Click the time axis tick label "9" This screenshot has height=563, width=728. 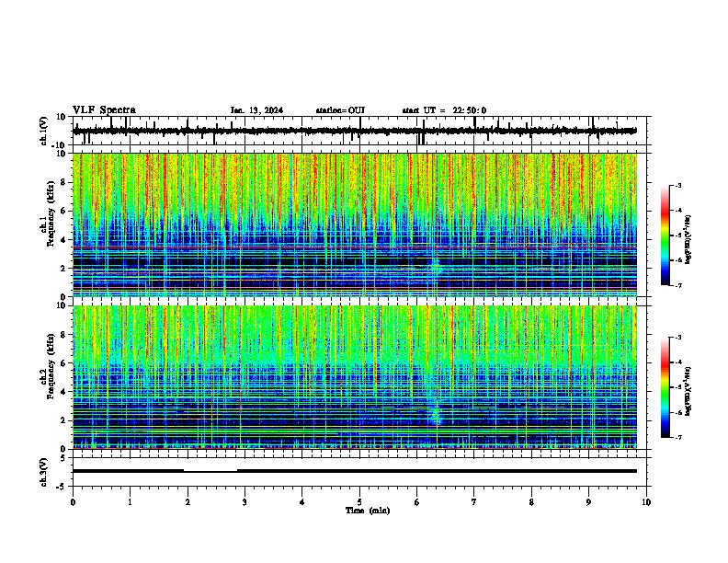[588, 502]
